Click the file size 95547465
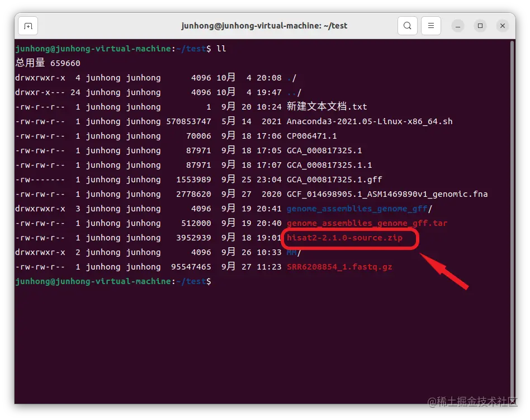This screenshot has width=530, height=420. tap(191, 267)
